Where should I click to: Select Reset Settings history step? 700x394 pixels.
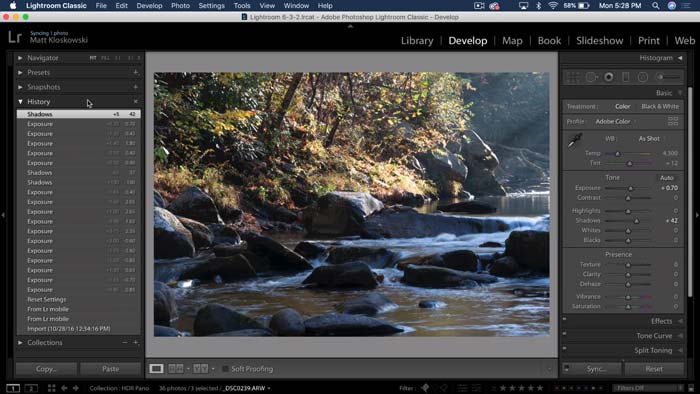pos(79,299)
